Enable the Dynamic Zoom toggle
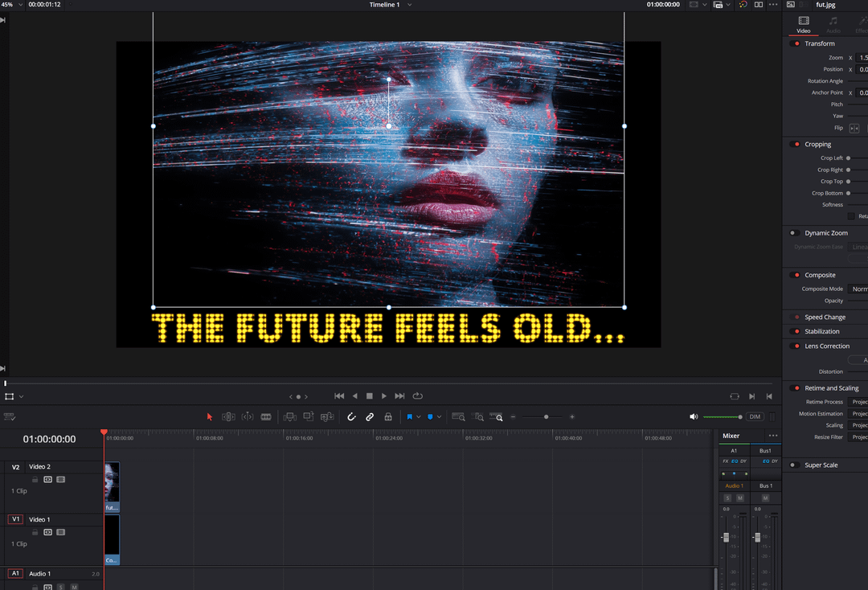The width and height of the screenshot is (868, 590). (x=793, y=233)
